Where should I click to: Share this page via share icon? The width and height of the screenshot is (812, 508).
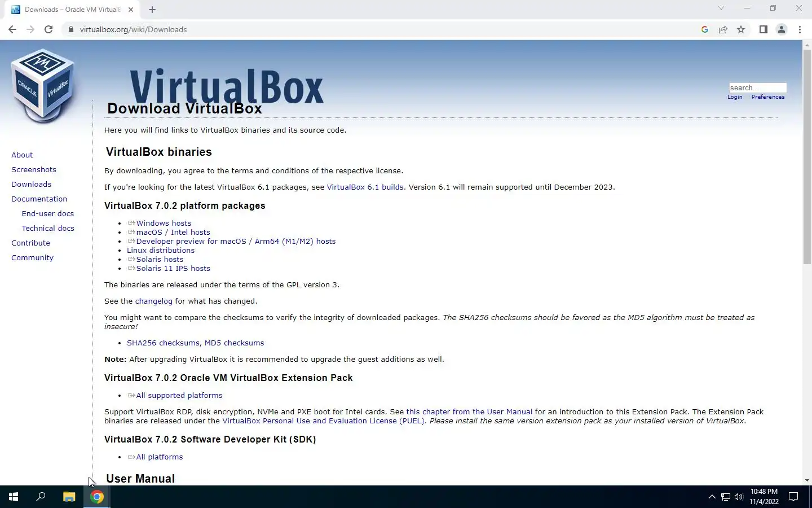(723, 29)
